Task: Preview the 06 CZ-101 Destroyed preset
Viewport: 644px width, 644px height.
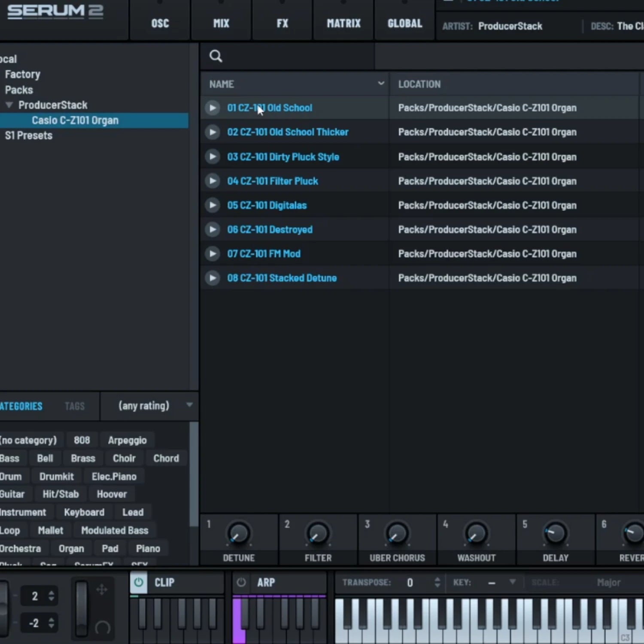Action: pos(212,229)
